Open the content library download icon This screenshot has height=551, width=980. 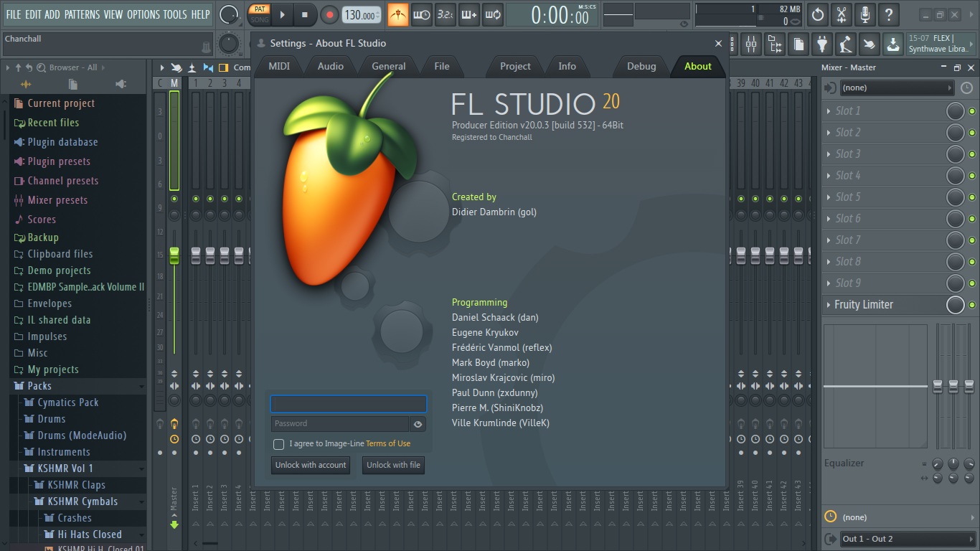[893, 44]
